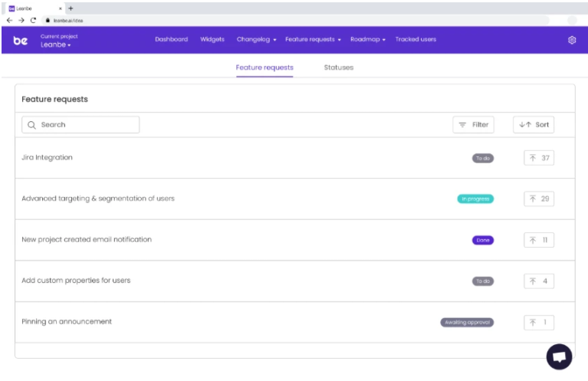Screen dimensions: 588x381
Task: Click the In progress status badge
Action: click(x=475, y=199)
